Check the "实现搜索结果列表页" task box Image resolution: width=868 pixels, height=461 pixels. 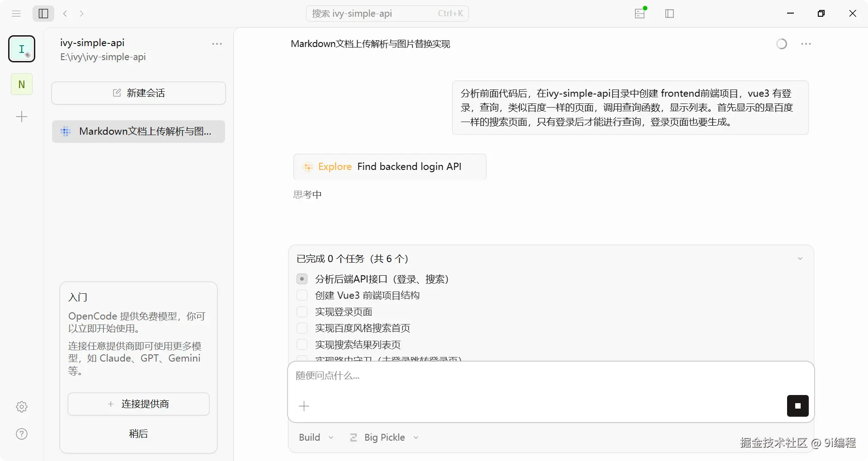[x=302, y=344]
